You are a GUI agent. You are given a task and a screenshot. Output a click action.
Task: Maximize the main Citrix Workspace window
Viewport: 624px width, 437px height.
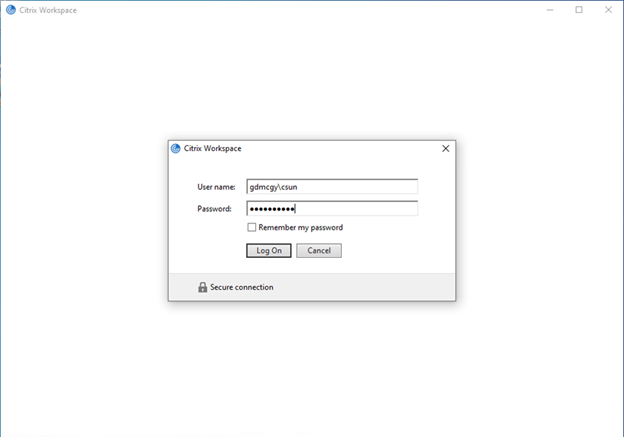pos(579,10)
